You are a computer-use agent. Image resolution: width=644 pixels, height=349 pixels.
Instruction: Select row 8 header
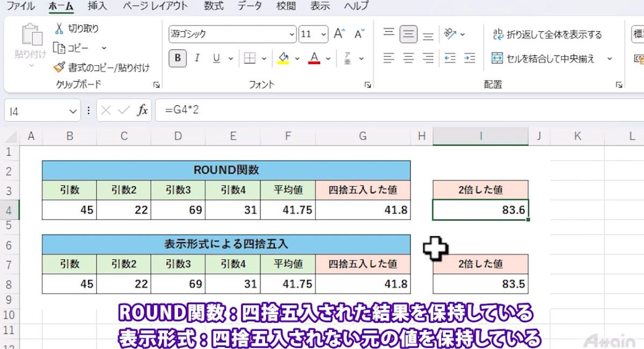pos(9,284)
